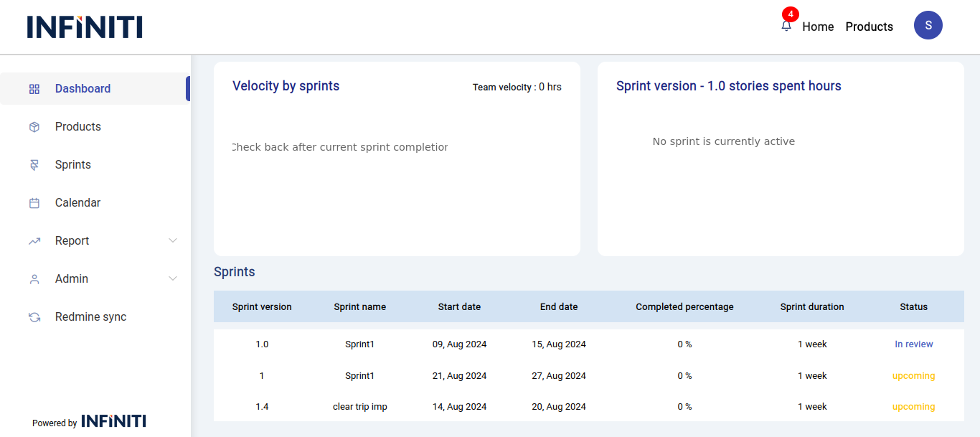Click the Completed percentage column header
980x437 pixels.
coord(684,307)
